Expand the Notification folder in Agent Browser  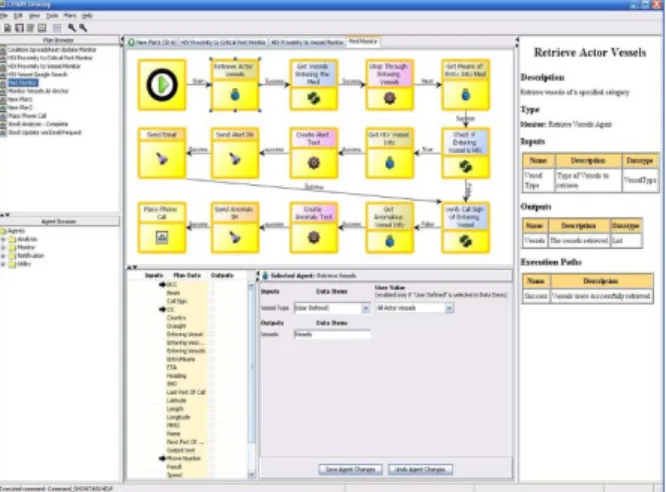click(x=3, y=256)
